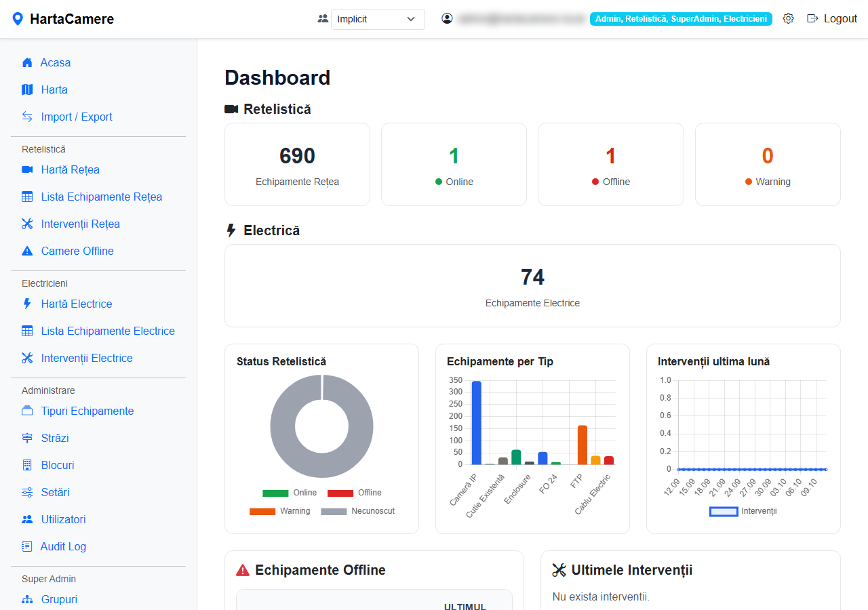Click the HartaCamere brand title
868x610 pixels.
coord(72,19)
